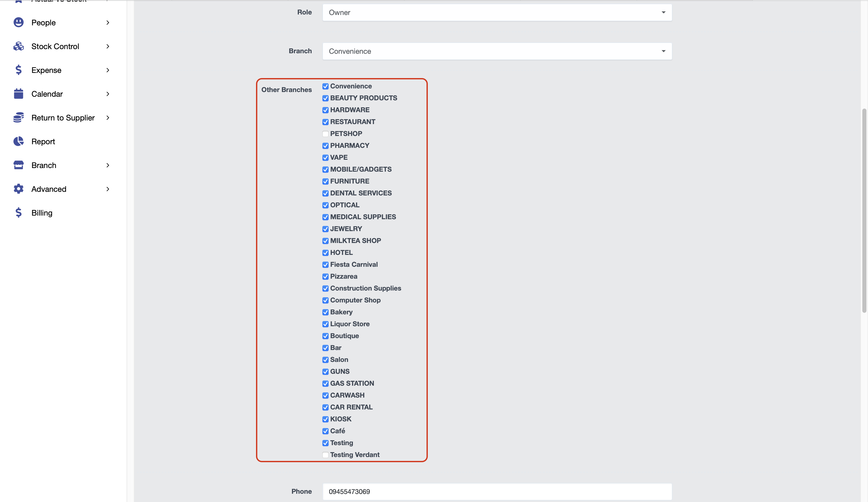Click the Branch storefront icon
This screenshot has width=868, height=502.
coord(19,165)
